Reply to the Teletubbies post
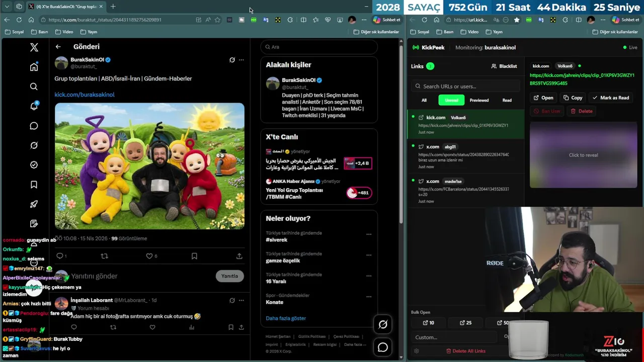This screenshot has width=644, height=362. tap(60, 256)
